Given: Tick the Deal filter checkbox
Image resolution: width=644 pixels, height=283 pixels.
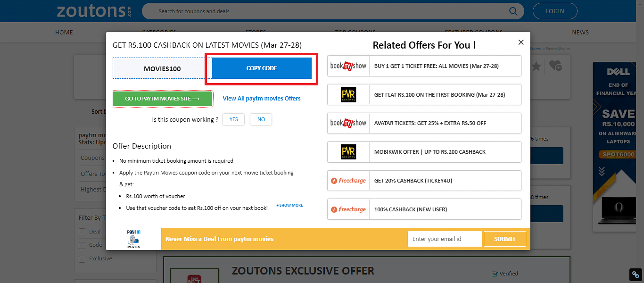Looking at the screenshot, I should point(82,232).
